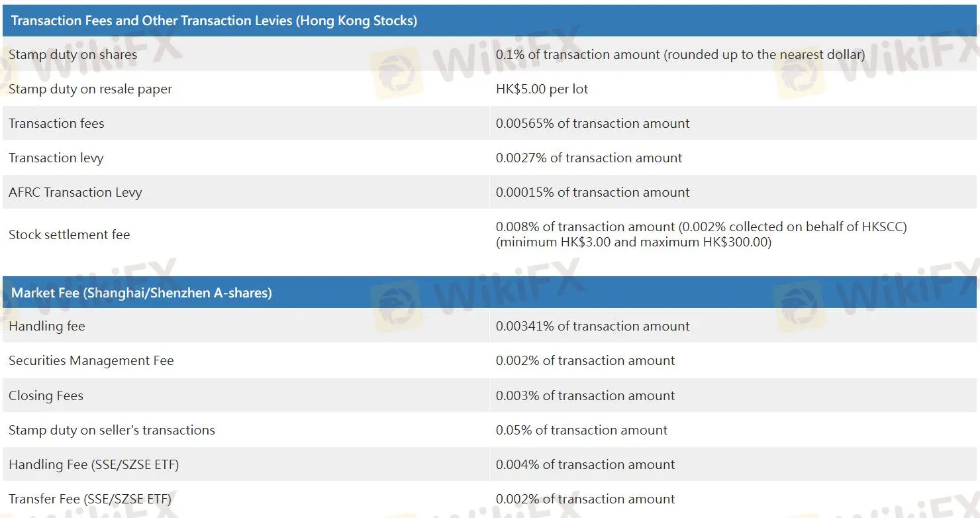
Task: Click the Market Fee Shanghai/Shenzhen A-shares header
Action: [142, 293]
